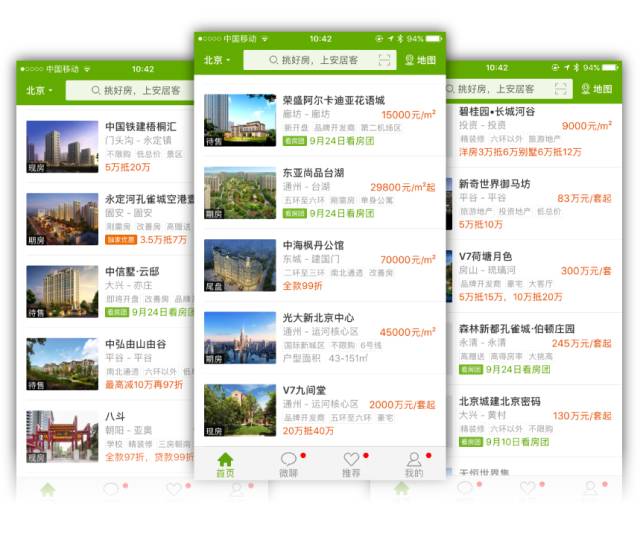This screenshot has height=543, width=640.
Task: Click the 2000万元/套起 price
Action: click(x=402, y=405)
